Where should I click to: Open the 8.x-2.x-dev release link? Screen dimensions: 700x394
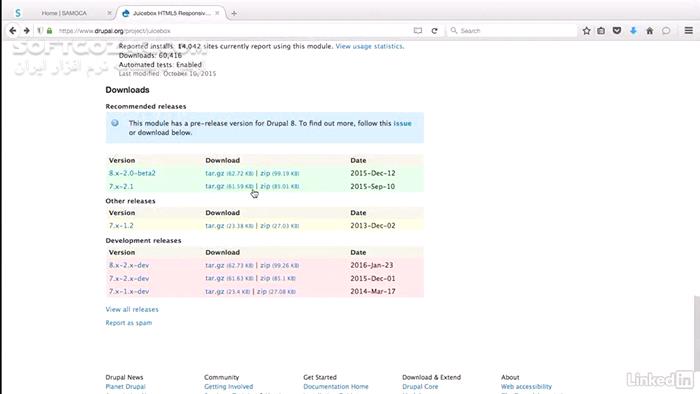click(x=129, y=265)
